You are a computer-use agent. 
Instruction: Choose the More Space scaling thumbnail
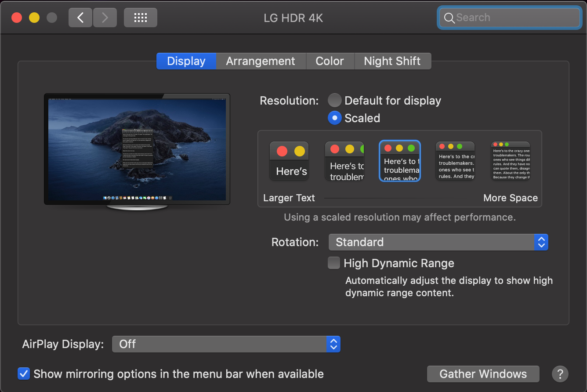[x=511, y=161]
